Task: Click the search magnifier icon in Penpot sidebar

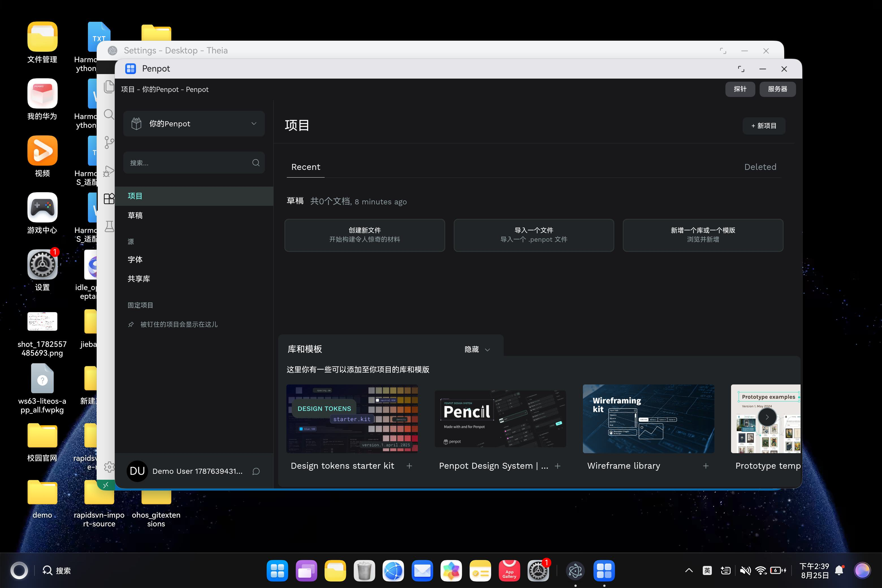Action: tap(256, 163)
